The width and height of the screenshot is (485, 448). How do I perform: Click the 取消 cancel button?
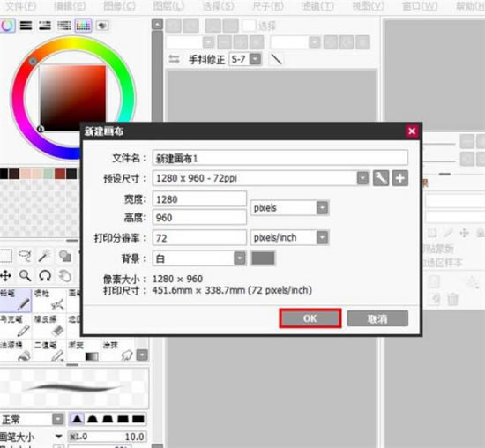coord(377,318)
